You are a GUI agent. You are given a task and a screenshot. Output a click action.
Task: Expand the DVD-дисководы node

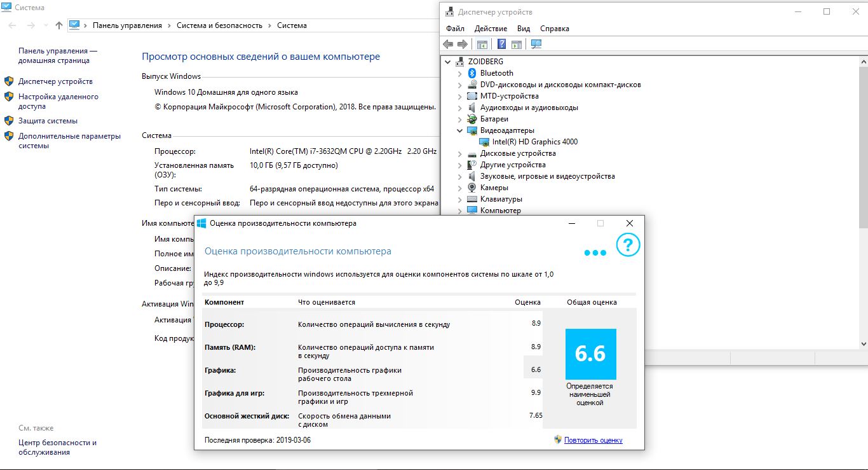460,85
